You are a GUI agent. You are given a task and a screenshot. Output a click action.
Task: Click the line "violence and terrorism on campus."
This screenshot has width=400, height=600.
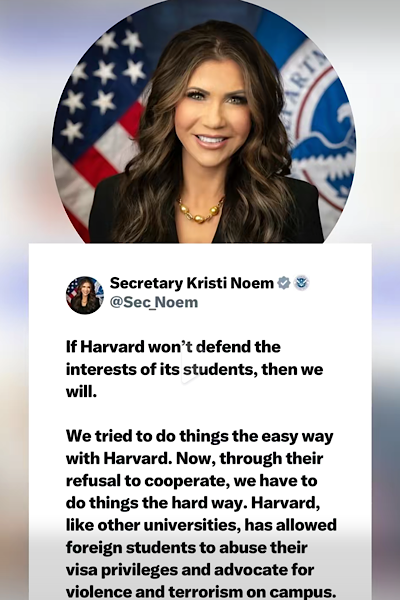click(x=201, y=592)
